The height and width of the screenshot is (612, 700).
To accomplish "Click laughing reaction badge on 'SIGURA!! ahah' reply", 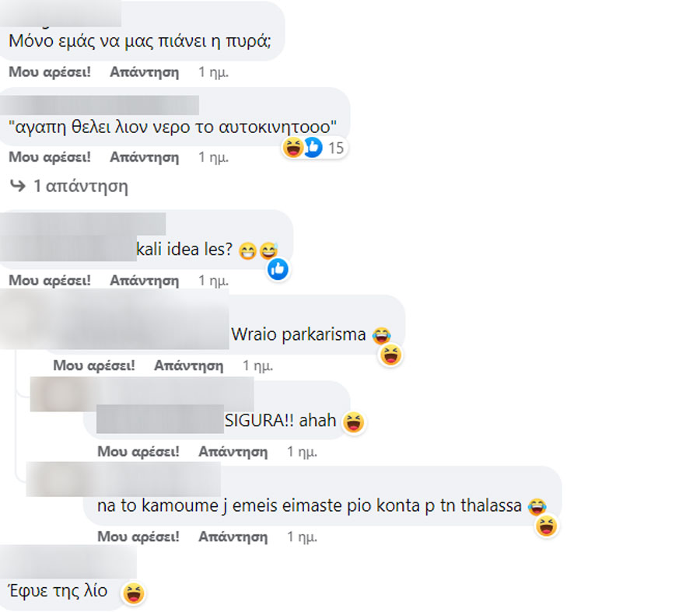I will click(x=354, y=422).
